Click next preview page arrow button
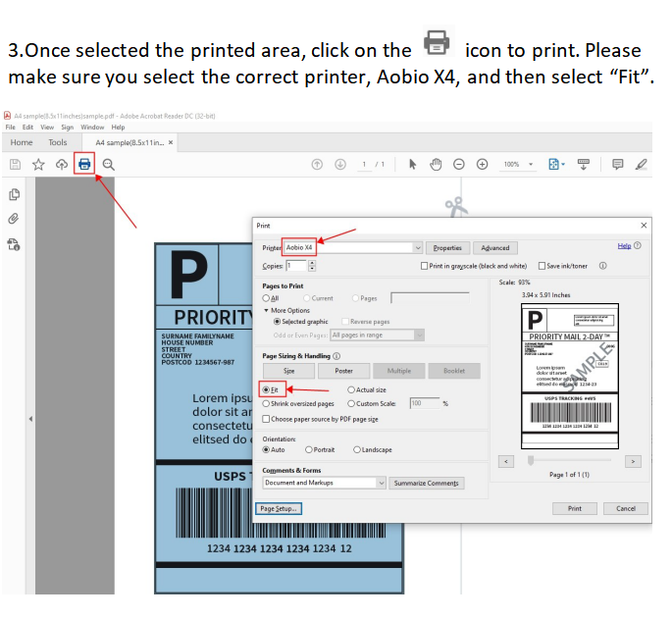Screen dimensions: 672x619 [x=633, y=461]
